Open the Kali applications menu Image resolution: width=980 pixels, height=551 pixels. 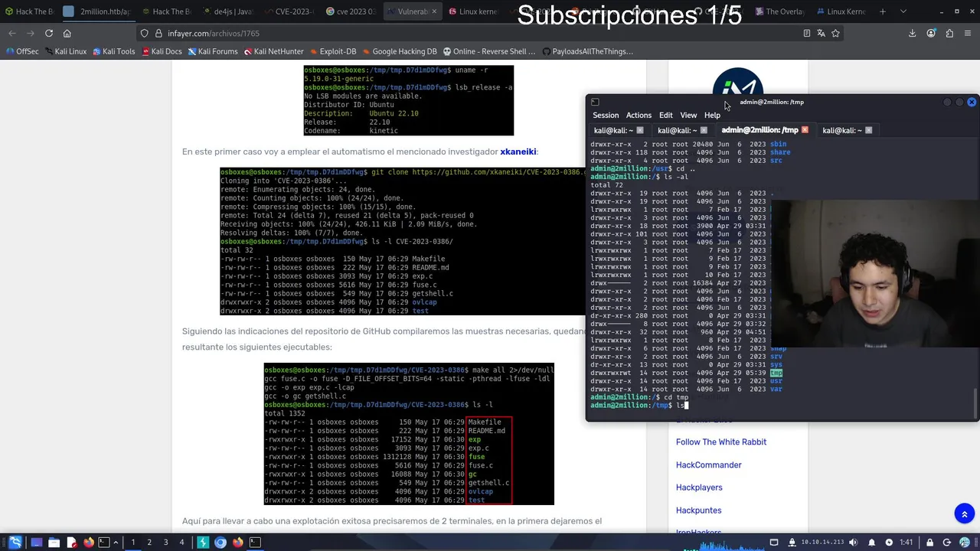tap(15, 543)
